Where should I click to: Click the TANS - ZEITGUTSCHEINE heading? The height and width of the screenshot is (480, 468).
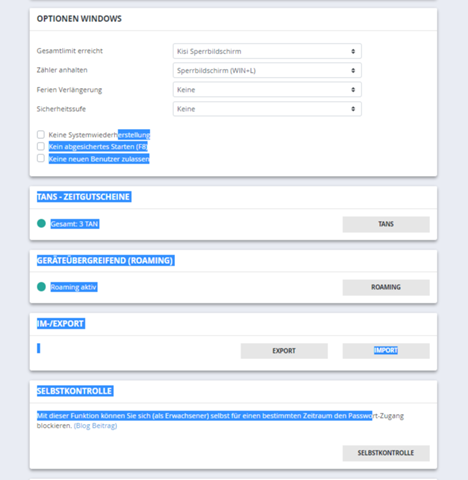pyautogui.click(x=84, y=197)
